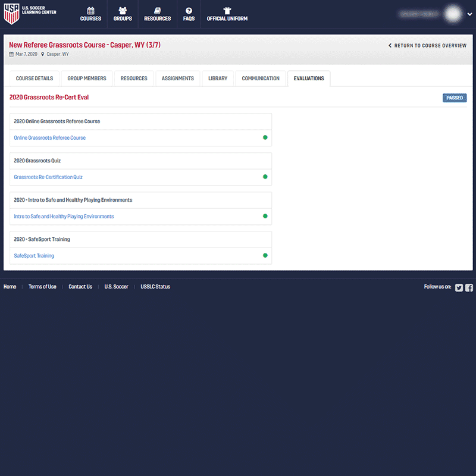
Task: Open Intro to Safe and Healthy Playing Environments link
Action: coord(64,217)
